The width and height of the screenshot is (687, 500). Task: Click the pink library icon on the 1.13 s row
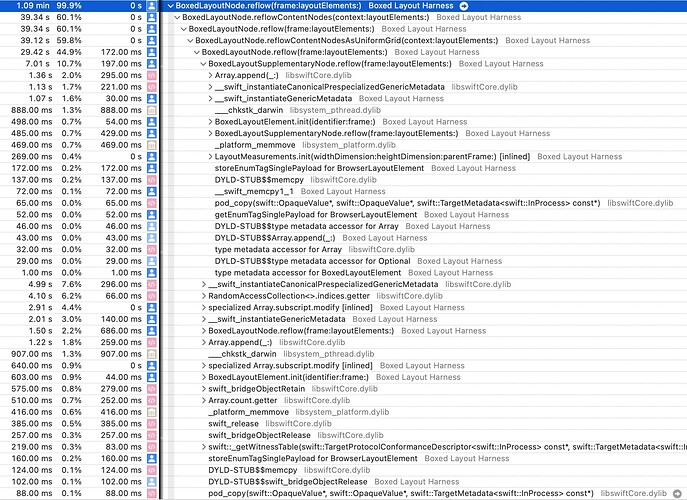[152, 87]
